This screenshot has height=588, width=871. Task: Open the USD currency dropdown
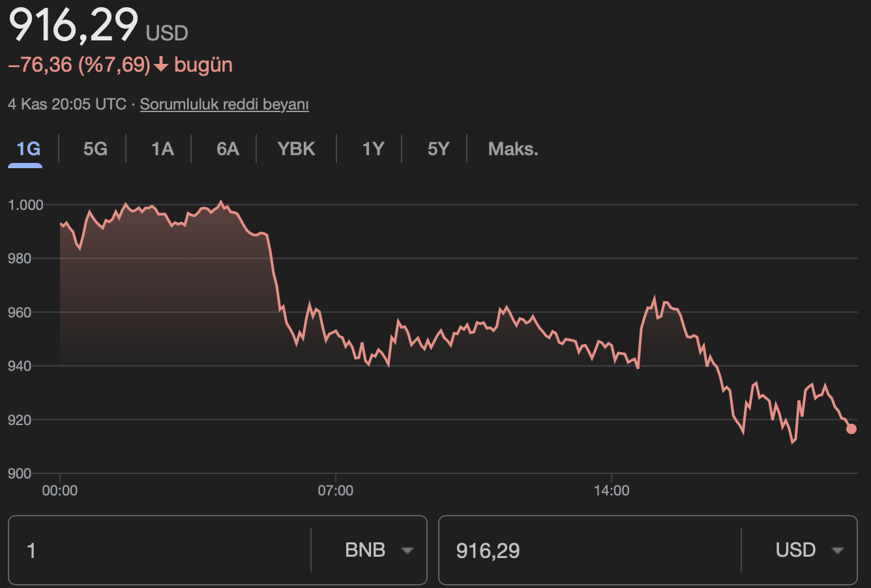808,550
